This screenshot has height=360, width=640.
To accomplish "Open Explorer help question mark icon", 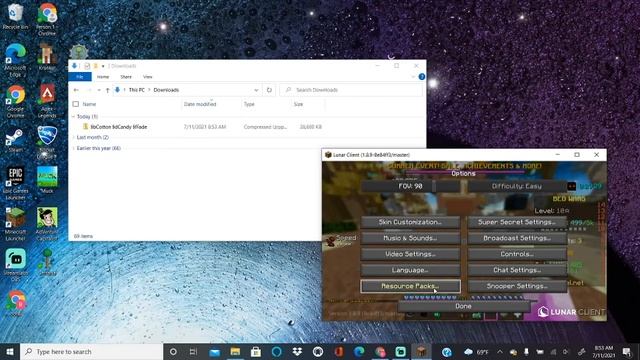I will (x=422, y=77).
